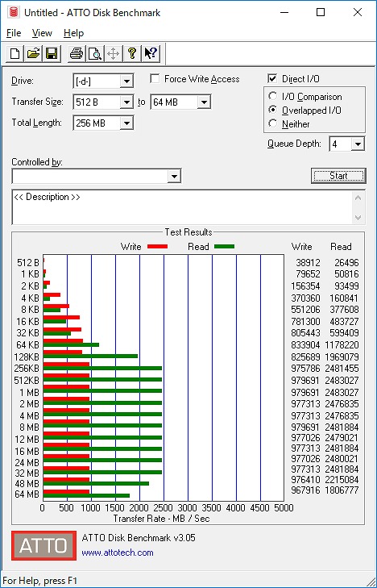377x588 pixels.
Task: Open the View menu
Action: 42,33
